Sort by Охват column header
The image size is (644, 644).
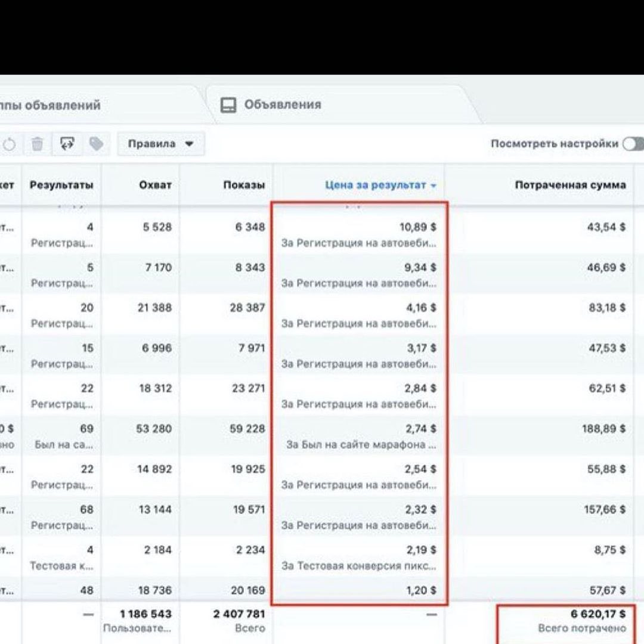(x=155, y=185)
